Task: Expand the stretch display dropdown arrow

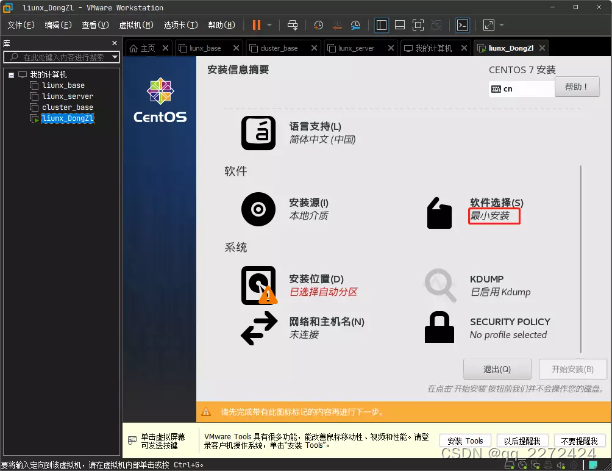Action: [x=502, y=25]
